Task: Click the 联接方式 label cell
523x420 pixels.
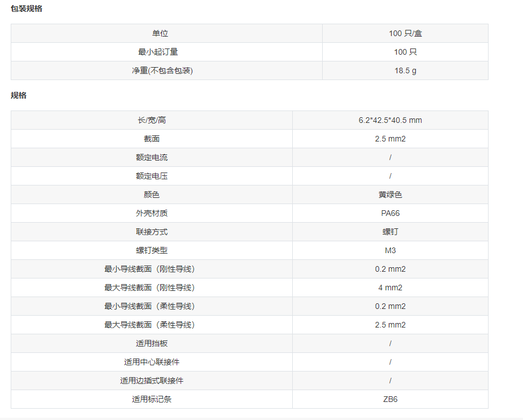Action: (x=152, y=232)
